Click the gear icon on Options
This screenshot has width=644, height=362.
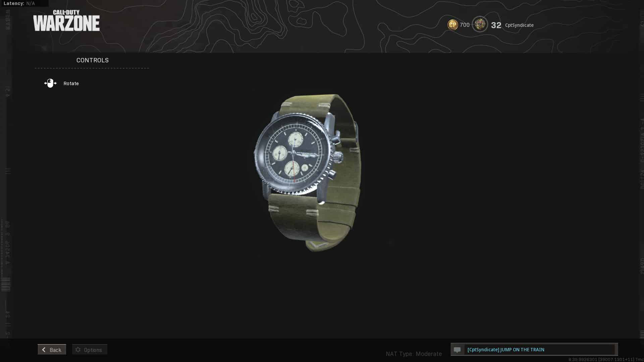tap(78, 350)
